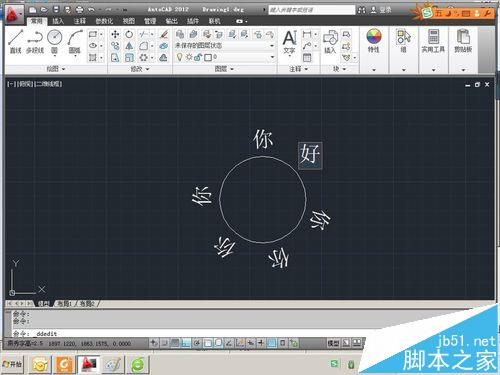
Task: Click the Model (模型) status bar button
Action: [x=333, y=343]
